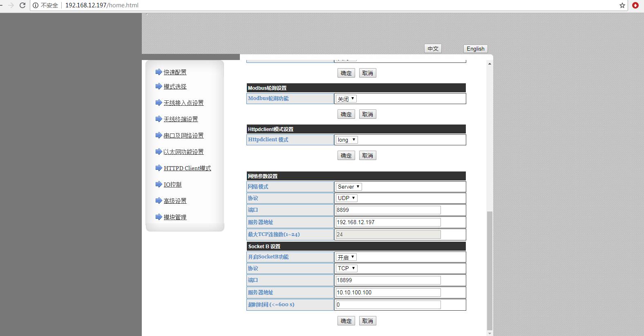Viewport: 644px width, 336px height.
Task: Click the arrow icon next to 串口及网络设置
Action: tap(159, 135)
